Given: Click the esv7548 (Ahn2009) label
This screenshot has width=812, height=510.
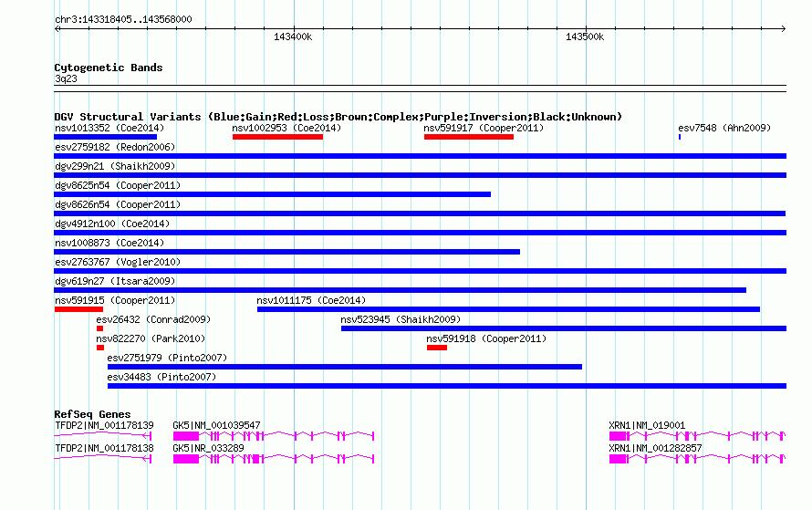Looking at the screenshot, I should (x=724, y=128).
